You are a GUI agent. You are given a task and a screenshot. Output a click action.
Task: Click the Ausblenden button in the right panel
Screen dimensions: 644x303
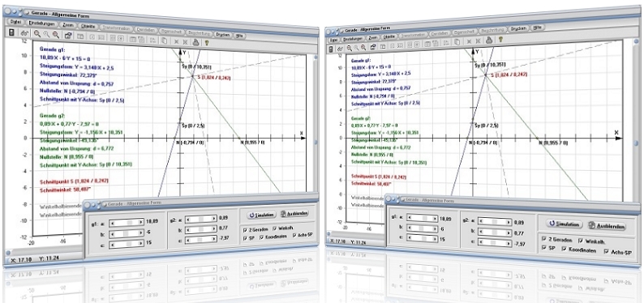click(606, 226)
